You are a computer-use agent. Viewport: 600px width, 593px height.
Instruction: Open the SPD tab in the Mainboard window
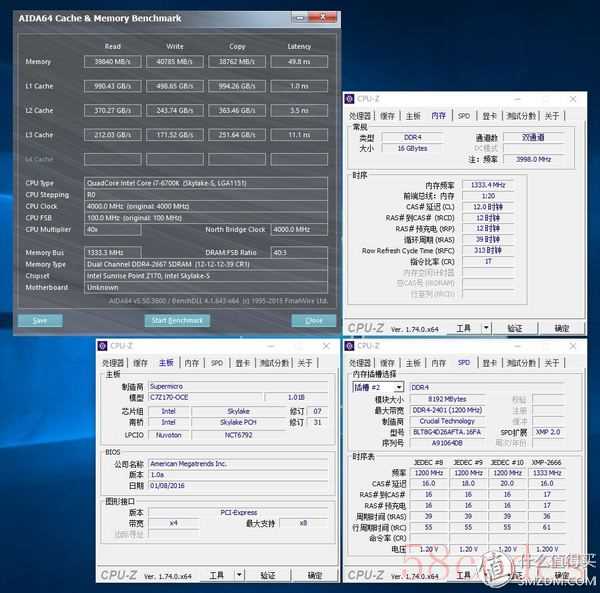(217, 363)
